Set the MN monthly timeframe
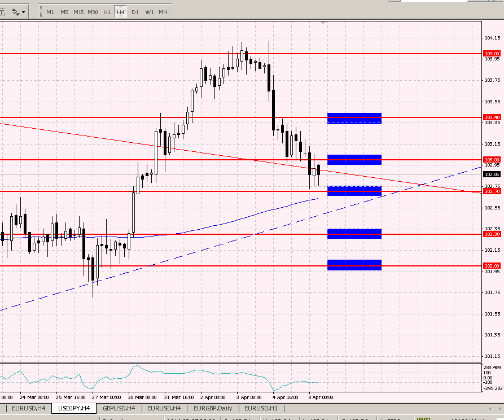Screen dimensions: 504x420 (163, 12)
